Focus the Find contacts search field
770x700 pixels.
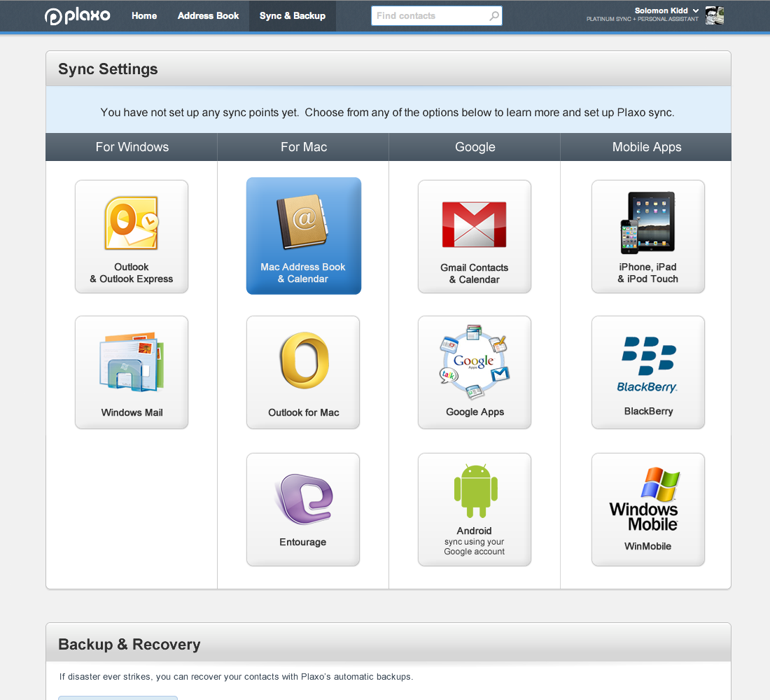(437, 15)
